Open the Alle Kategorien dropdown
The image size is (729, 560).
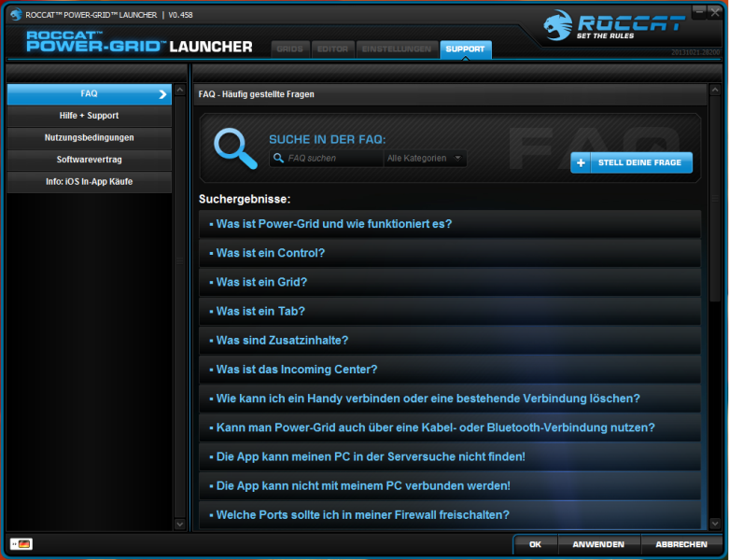click(425, 158)
